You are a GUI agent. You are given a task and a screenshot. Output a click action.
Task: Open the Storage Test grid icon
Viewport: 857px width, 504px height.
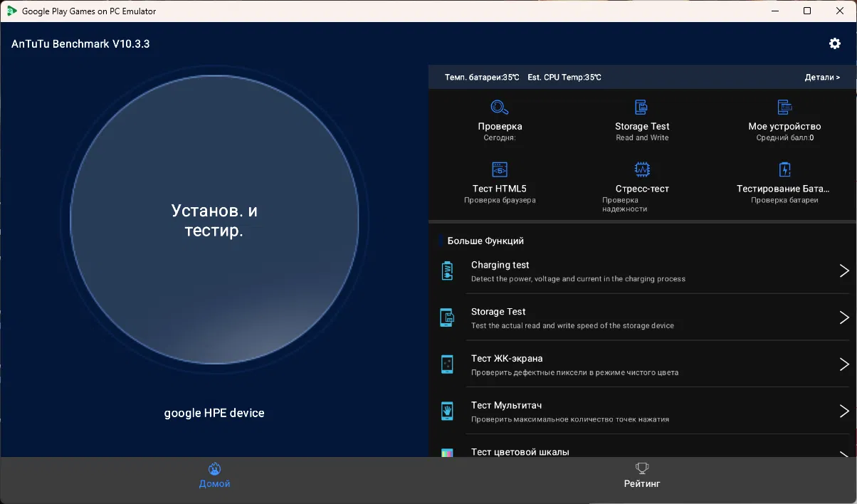[641, 107]
